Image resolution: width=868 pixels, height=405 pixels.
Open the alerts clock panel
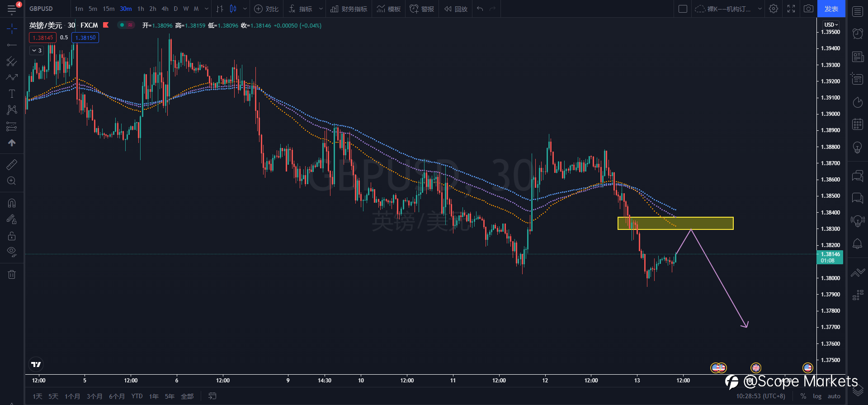click(858, 33)
